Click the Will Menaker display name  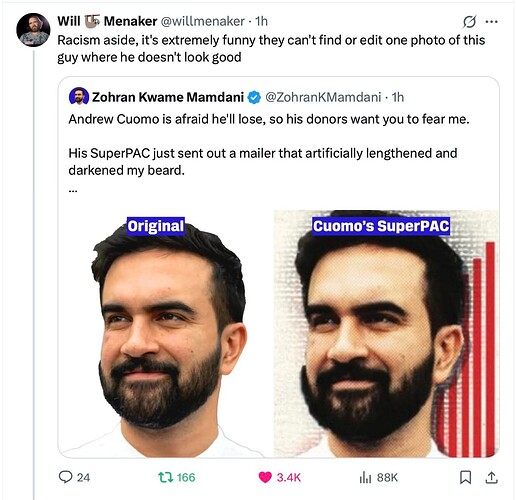click(107, 21)
